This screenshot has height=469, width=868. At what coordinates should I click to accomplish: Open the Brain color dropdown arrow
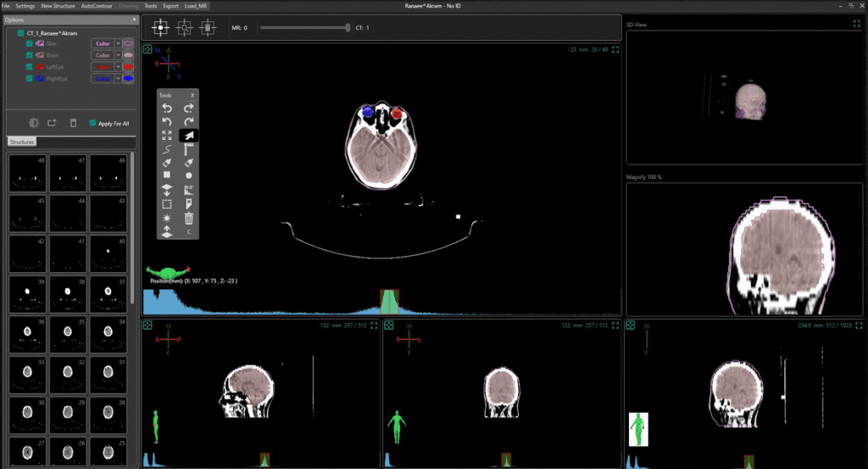click(x=118, y=54)
